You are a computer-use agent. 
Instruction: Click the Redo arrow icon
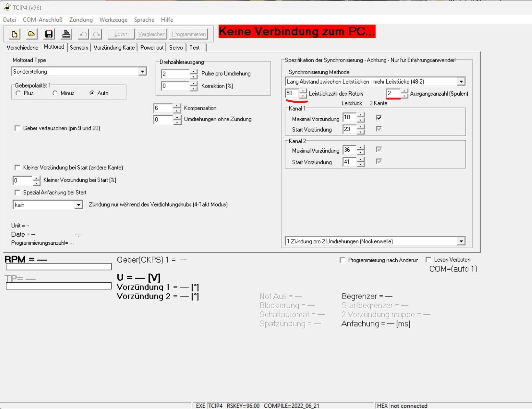pyautogui.click(x=96, y=34)
